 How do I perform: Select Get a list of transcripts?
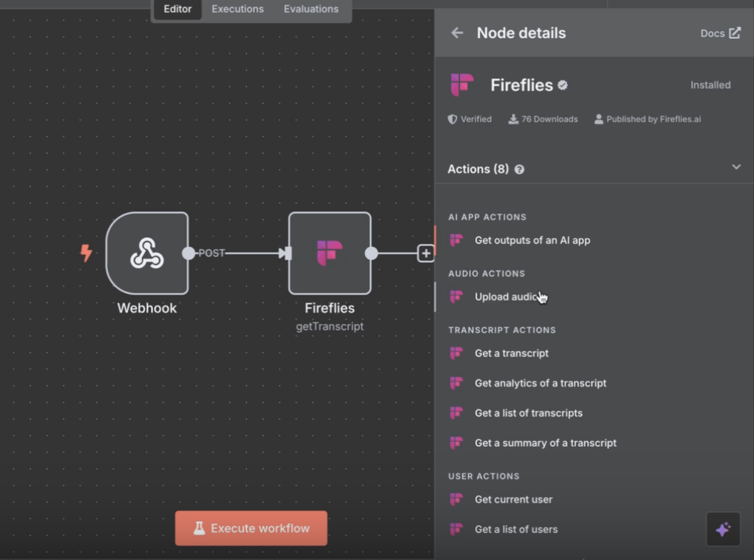[528, 413]
